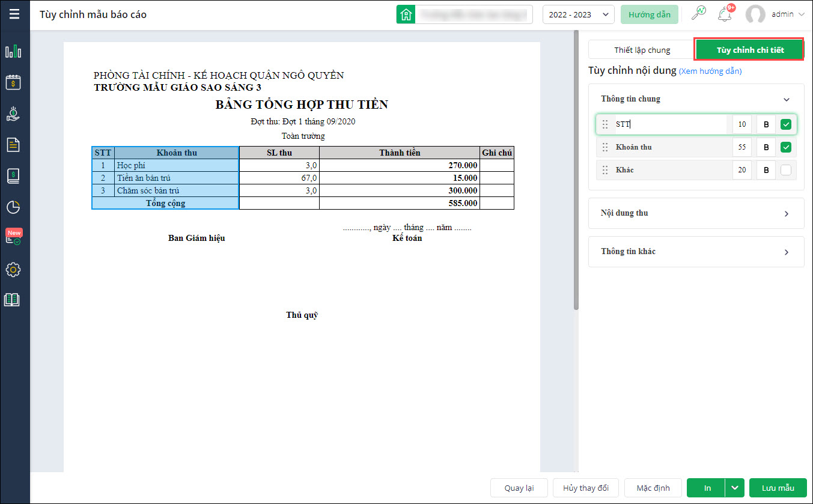Open the In button dropdown arrow
The height and width of the screenshot is (504, 813).
[735, 488]
